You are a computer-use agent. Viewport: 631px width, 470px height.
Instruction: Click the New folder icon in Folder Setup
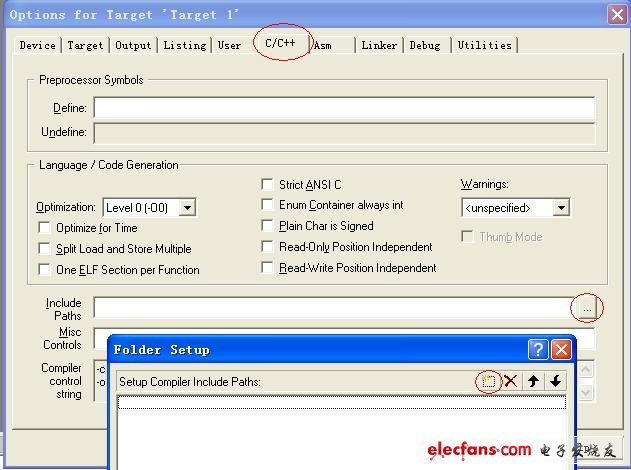tap(488, 381)
